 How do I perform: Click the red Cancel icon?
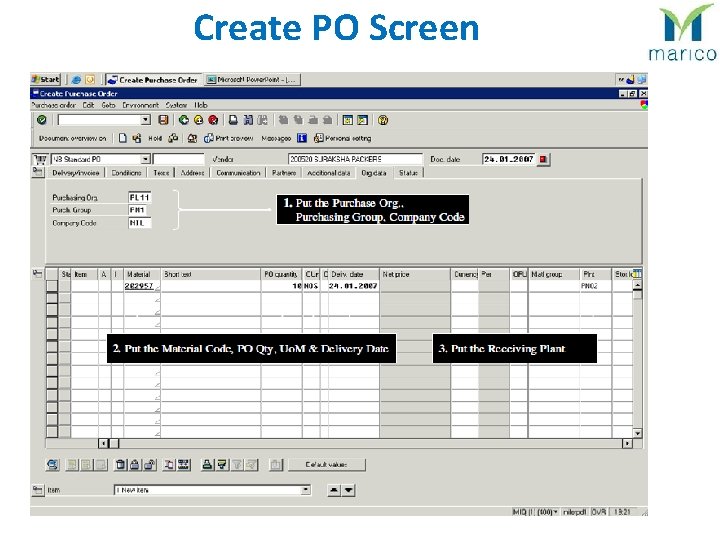click(x=213, y=120)
